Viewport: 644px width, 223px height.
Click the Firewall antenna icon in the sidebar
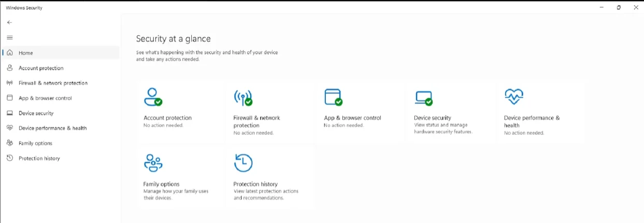click(x=9, y=83)
